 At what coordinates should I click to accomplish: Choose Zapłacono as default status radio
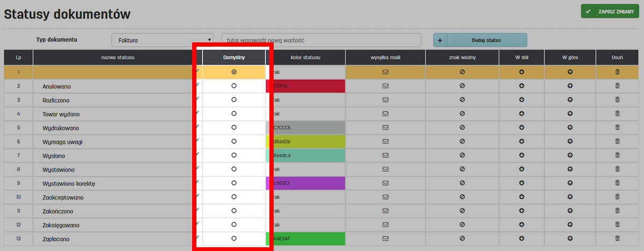coord(234,239)
